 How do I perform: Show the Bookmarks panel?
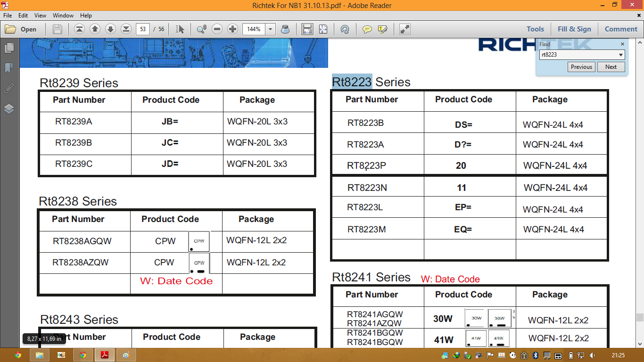tap(9, 68)
